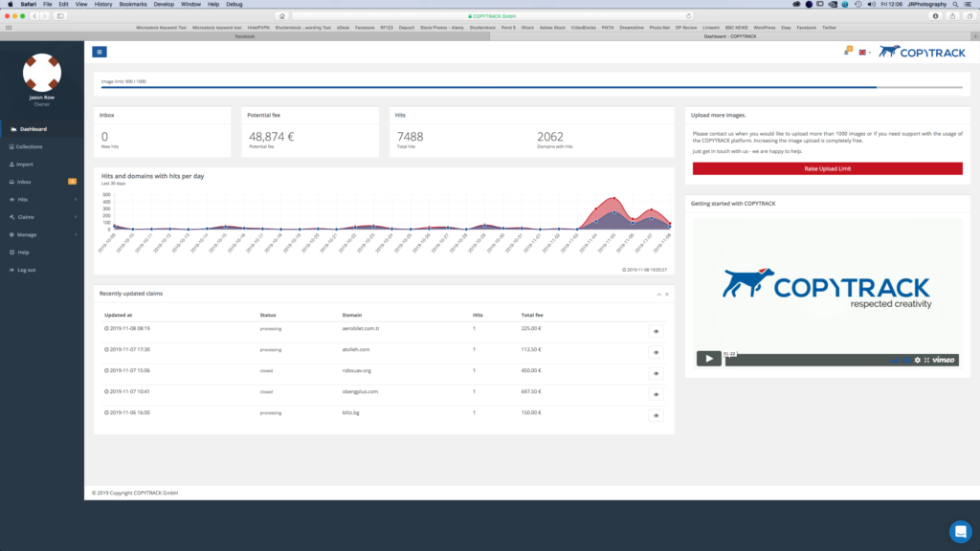The width and height of the screenshot is (980, 551).
Task: Click the robouav.org domain cell
Action: [x=356, y=370]
